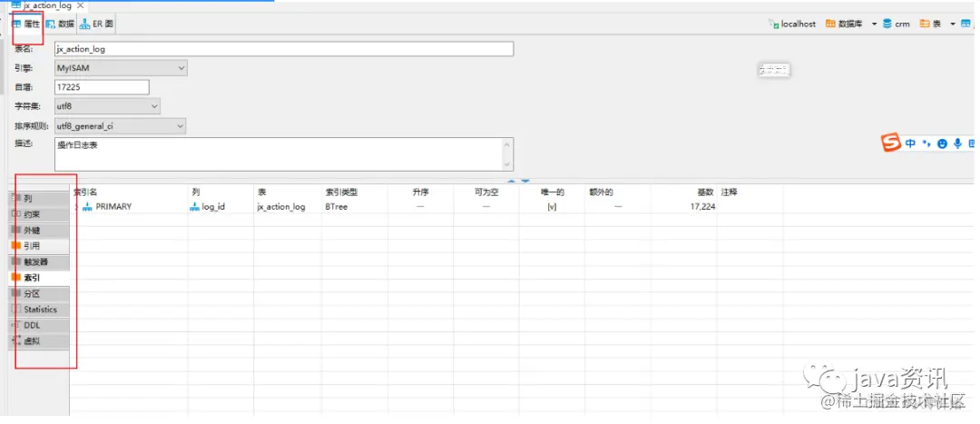Click the crm database cylinder icon
Screen dimensions: 980x424
click(x=887, y=24)
